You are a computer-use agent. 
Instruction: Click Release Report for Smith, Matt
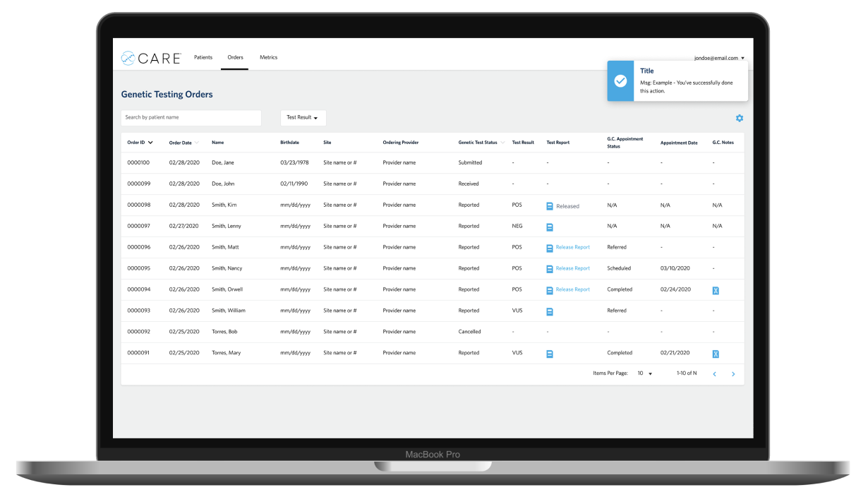(x=572, y=247)
